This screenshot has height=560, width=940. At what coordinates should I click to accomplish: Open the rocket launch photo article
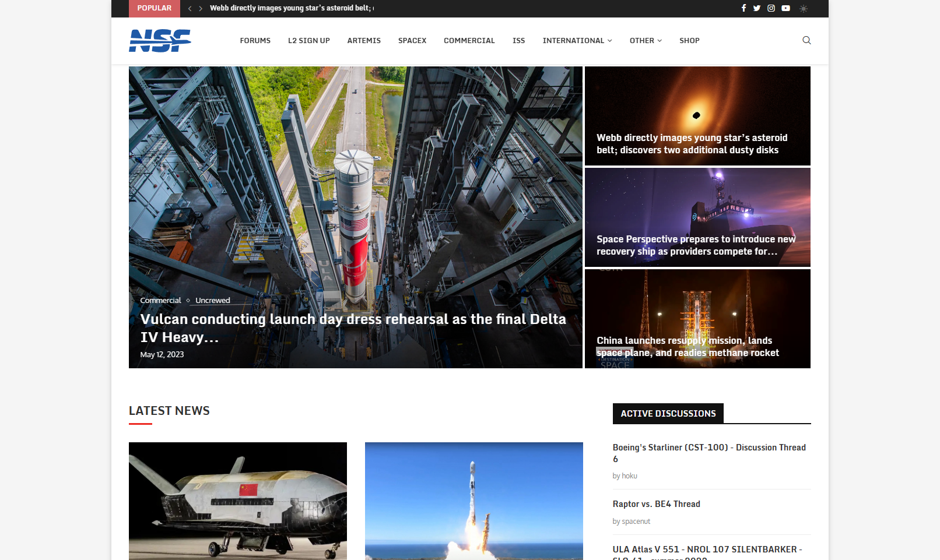(x=474, y=501)
